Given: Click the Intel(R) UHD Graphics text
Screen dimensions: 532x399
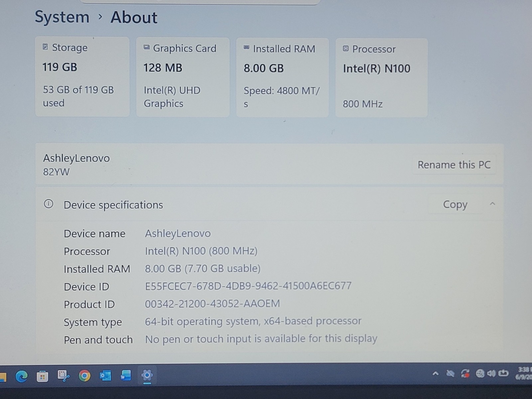Looking at the screenshot, I should coord(172,97).
